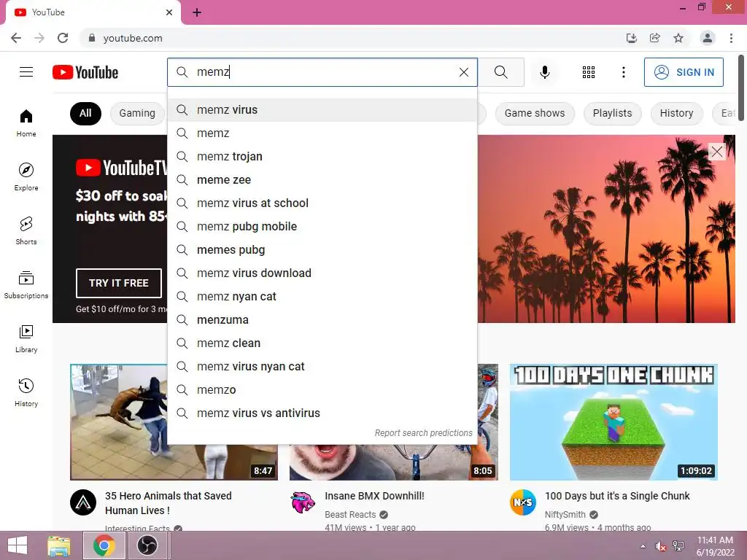Open Explore in sidebar
The width and height of the screenshot is (747, 560).
click(x=26, y=176)
